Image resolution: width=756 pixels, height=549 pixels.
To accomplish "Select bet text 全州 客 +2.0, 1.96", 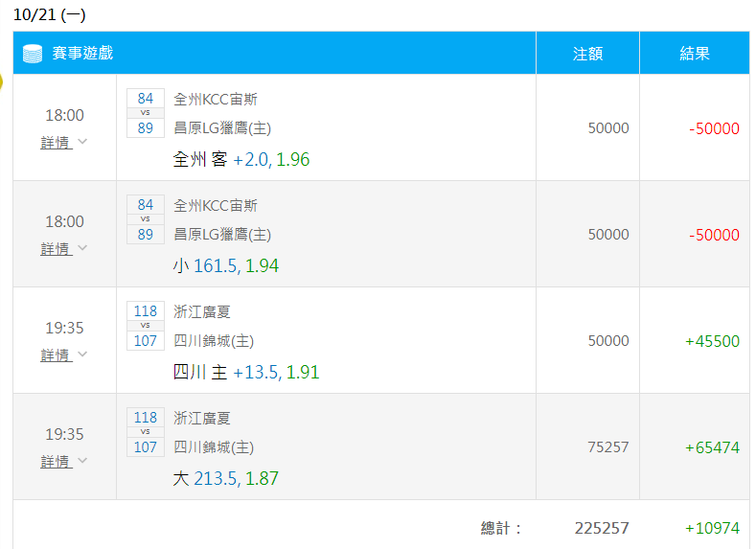I will coord(241,160).
